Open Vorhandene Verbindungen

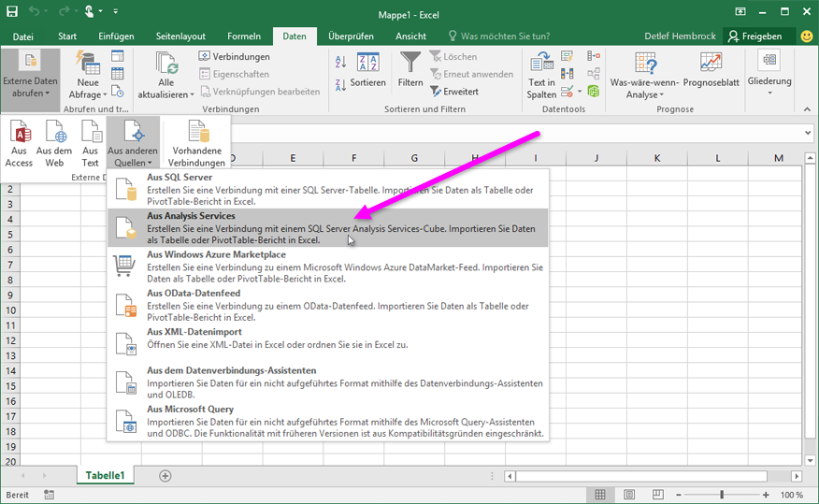tap(196, 143)
